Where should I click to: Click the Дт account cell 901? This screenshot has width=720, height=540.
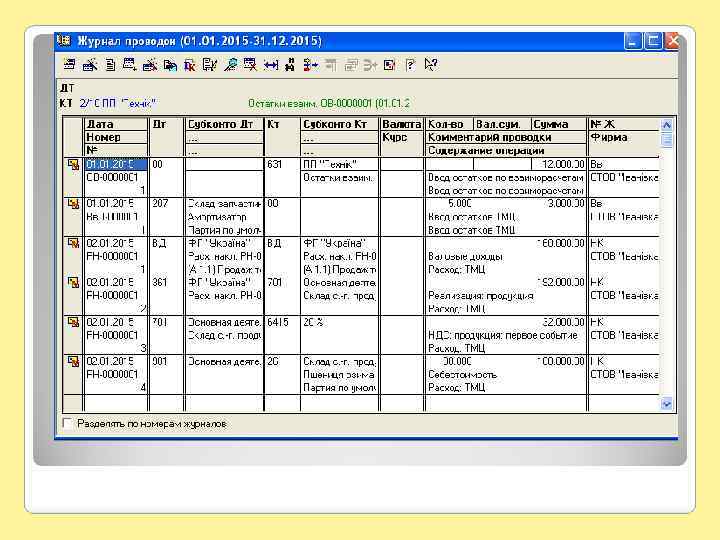166,361
